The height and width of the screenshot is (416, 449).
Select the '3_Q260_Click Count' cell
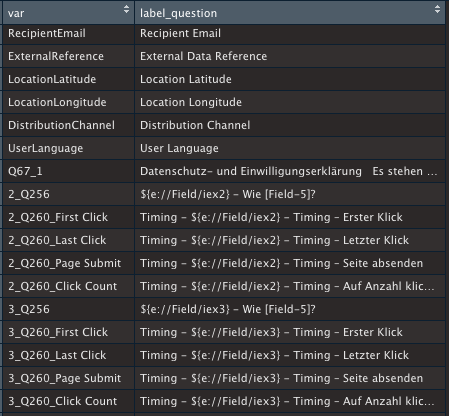tap(69, 401)
